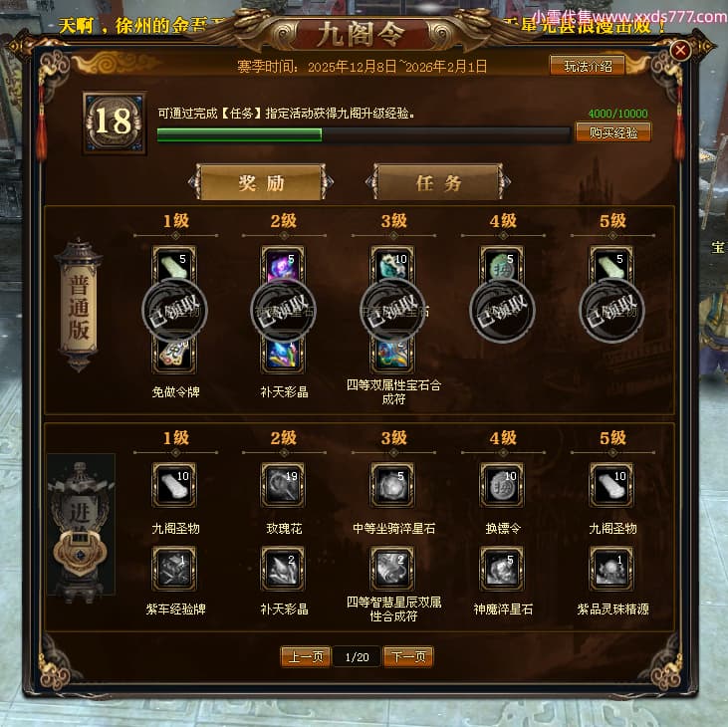This screenshot has height=727, width=728.
Task: Close the 九阁令 window
Action: (x=680, y=50)
